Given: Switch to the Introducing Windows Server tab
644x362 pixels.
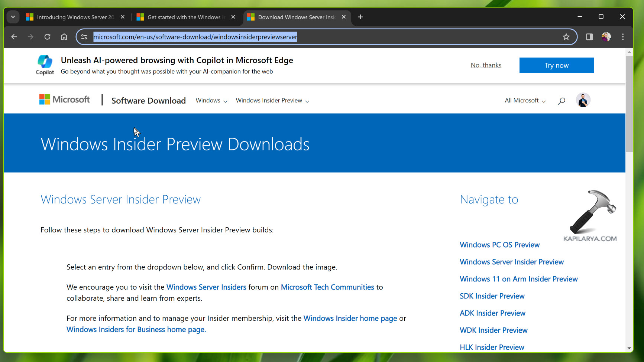Looking at the screenshot, I should (x=71, y=17).
